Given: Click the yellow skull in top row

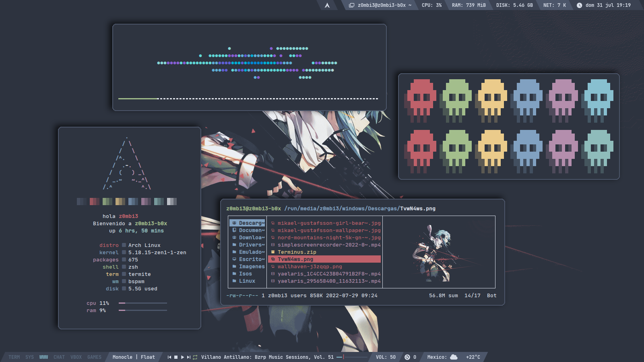Looking at the screenshot, I should pos(491,101).
